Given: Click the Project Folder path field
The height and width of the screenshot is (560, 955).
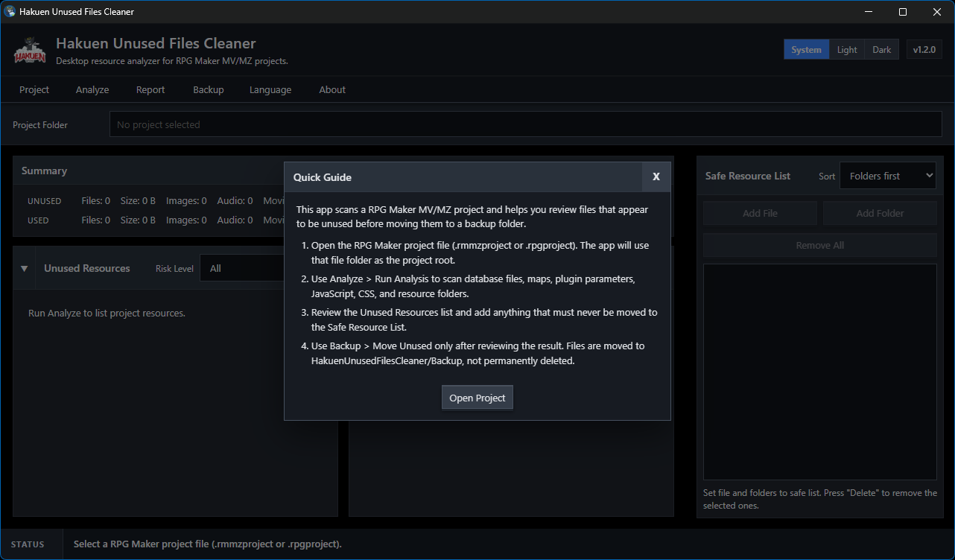Looking at the screenshot, I should (x=526, y=124).
